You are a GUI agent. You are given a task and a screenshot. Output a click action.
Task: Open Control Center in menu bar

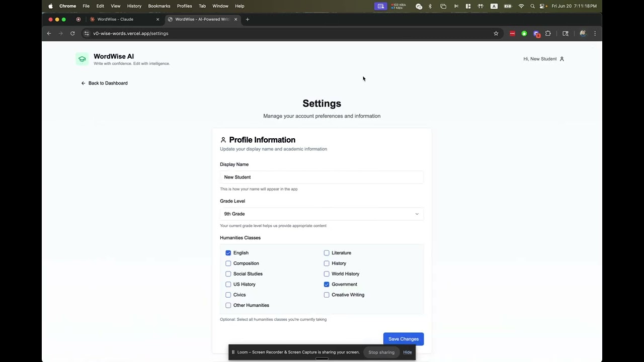[x=542, y=6]
